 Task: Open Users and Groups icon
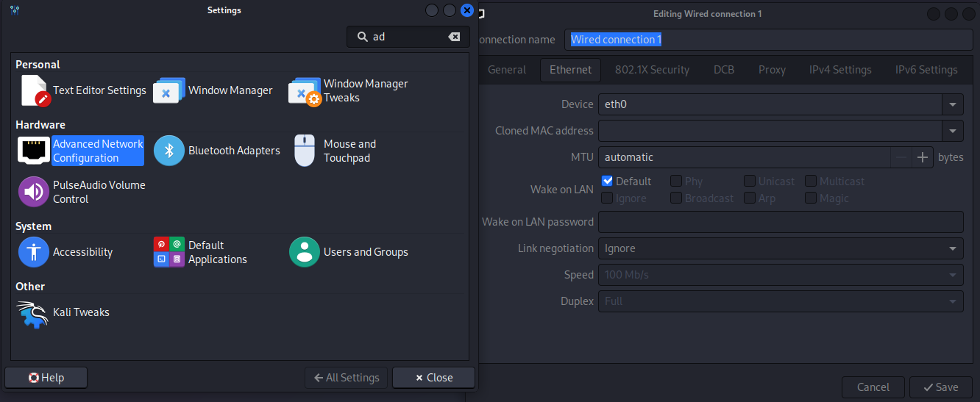pyautogui.click(x=305, y=252)
